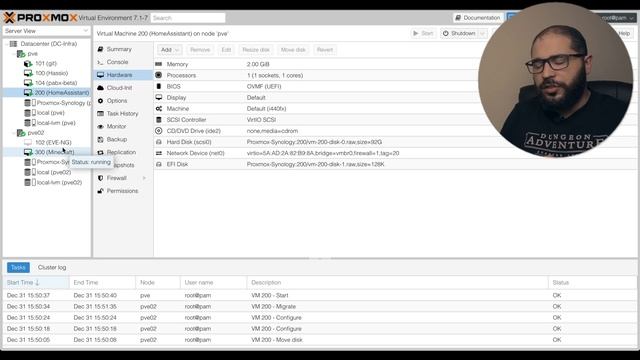Click the Hard Disk (scsi0) icon
The image size is (640, 360).
(159, 142)
